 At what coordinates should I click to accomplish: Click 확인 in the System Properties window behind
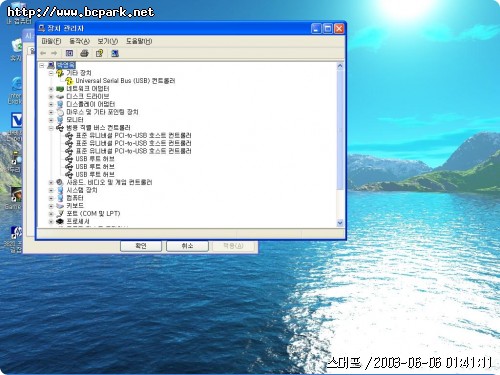(141, 246)
